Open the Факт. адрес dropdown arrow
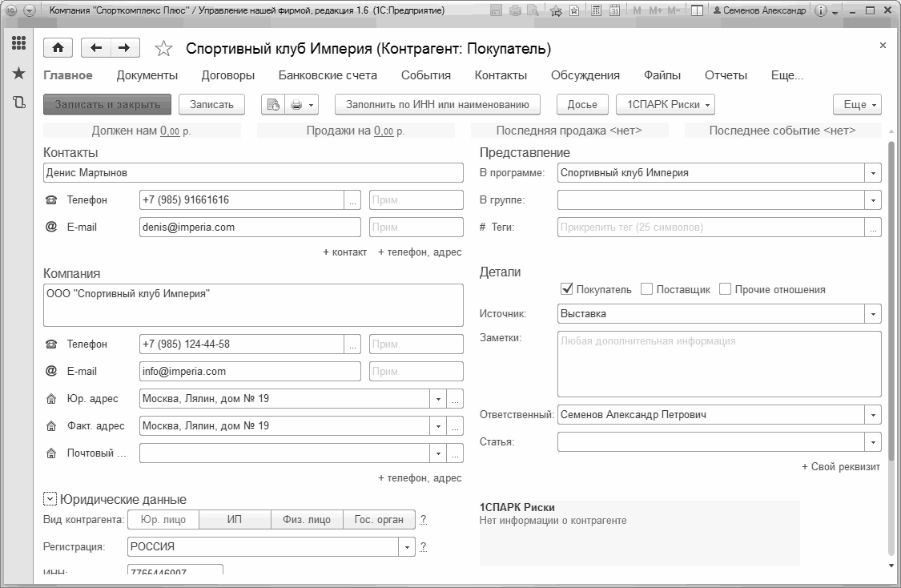This screenshot has height=588, width=901. (438, 426)
